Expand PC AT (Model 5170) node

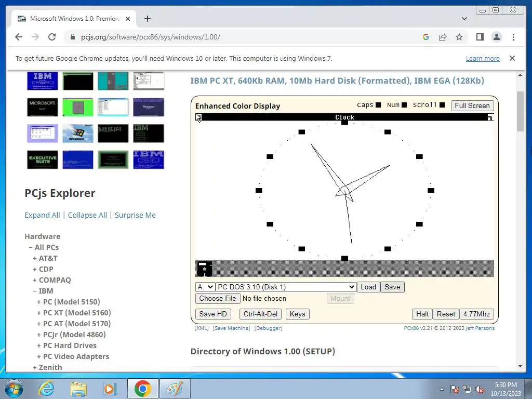pyautogui.click(x=74, y=324)
